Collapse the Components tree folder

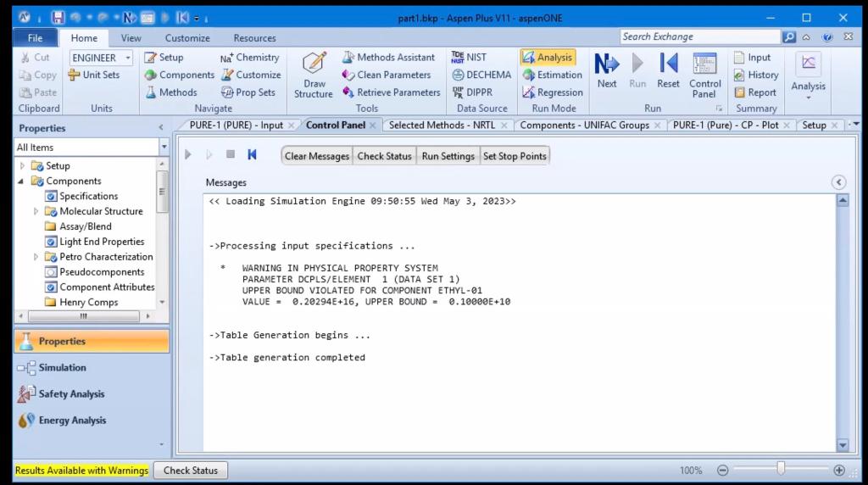coord(21,181)
